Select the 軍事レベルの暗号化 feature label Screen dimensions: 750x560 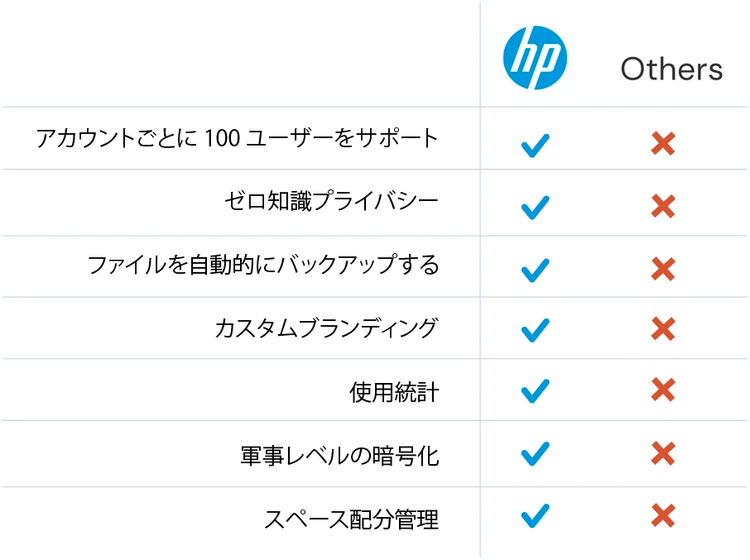tap(339, 454)
